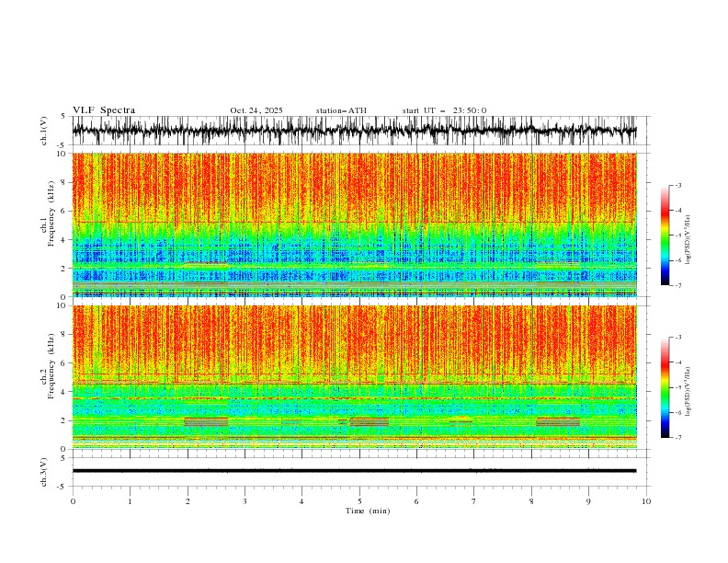The width and height of the screenshot is (728, 563).
Task: Click the date "Oct. 24, 2025"
Action: click(256, 110)
